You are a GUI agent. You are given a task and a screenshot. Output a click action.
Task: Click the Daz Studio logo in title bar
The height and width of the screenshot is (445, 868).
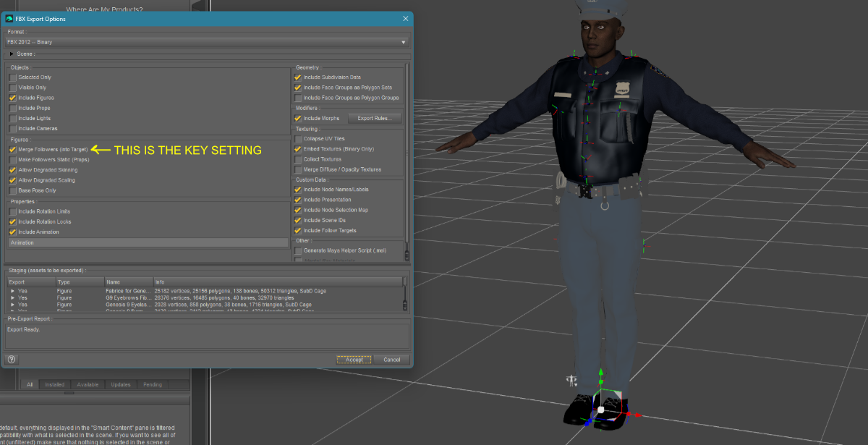pos(9,19)
